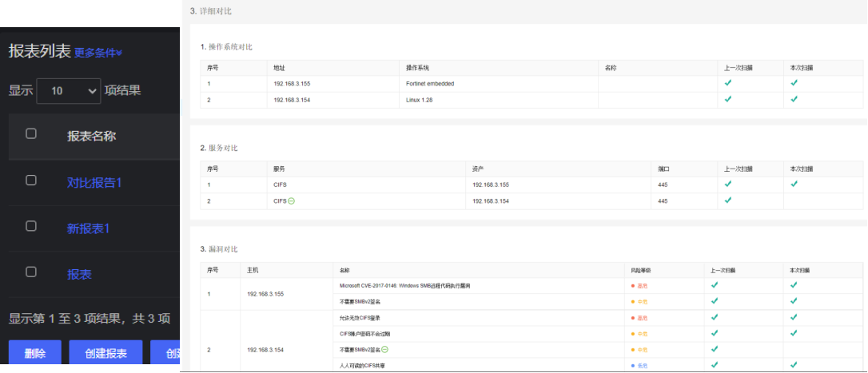Toggle the checkbox for the 报表 row
868x373 pixels.
(31, 272)
